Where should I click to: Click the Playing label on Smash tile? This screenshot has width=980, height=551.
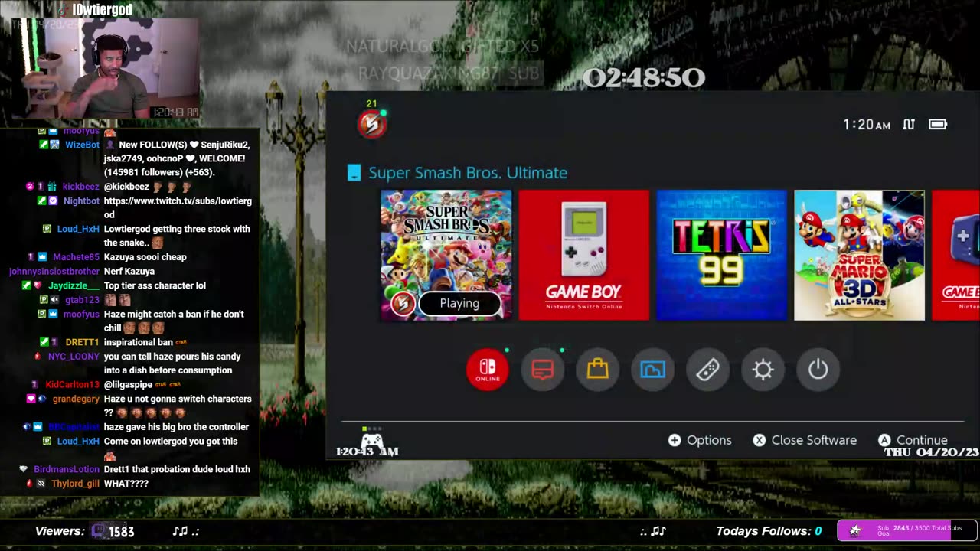459,304
